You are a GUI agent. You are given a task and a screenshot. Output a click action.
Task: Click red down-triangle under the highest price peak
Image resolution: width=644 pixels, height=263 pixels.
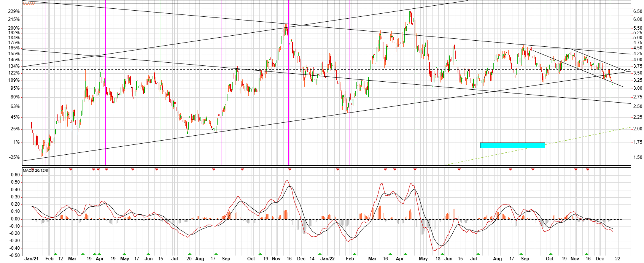[x=415, y=169]
